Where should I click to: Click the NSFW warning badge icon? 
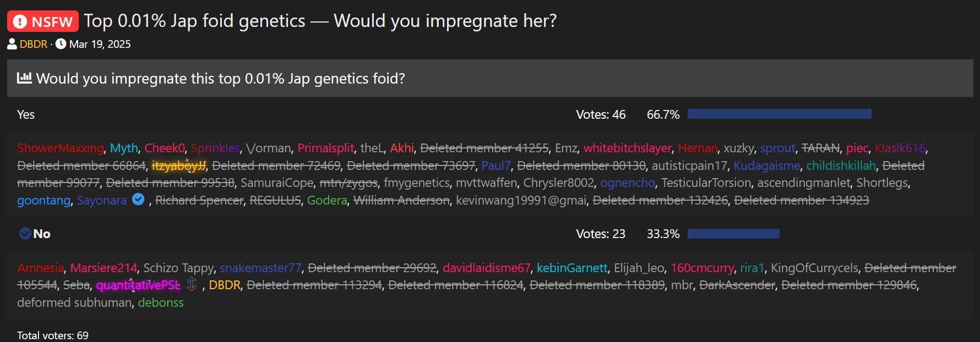point(20,21)
